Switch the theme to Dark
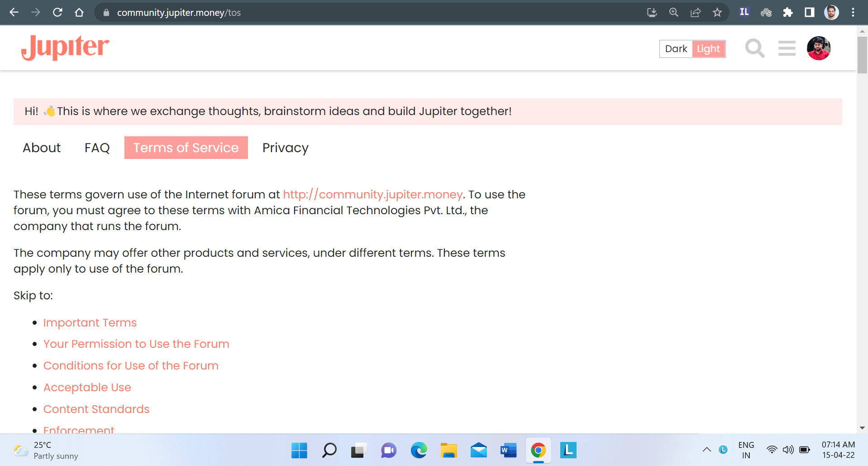 pyautogui.click(x=676, y=49)
